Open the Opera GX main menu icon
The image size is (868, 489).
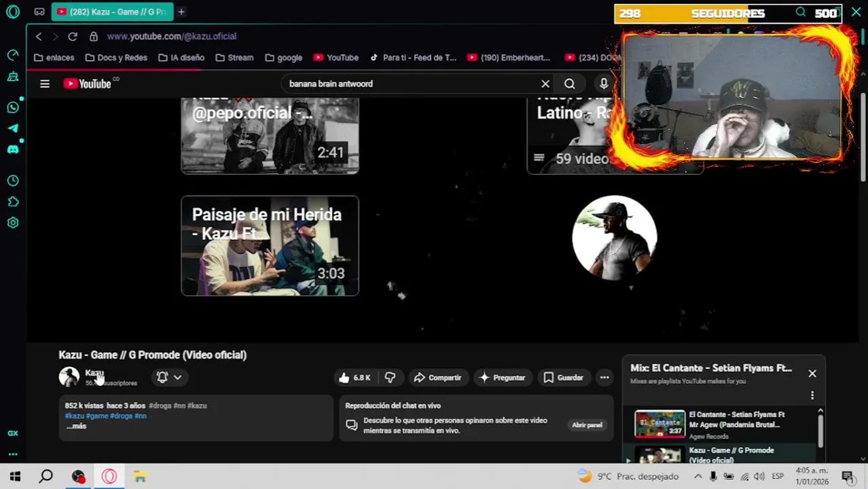(13, 12)
